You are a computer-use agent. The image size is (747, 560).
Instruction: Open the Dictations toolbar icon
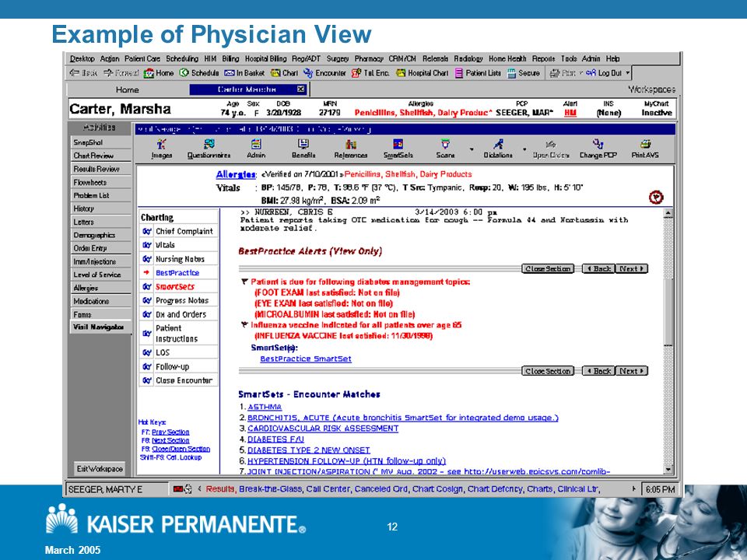click(498, 149)
